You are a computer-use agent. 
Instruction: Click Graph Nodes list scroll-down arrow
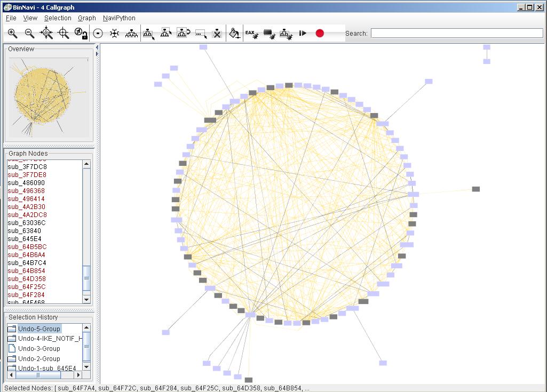click(x=86, y=300)
